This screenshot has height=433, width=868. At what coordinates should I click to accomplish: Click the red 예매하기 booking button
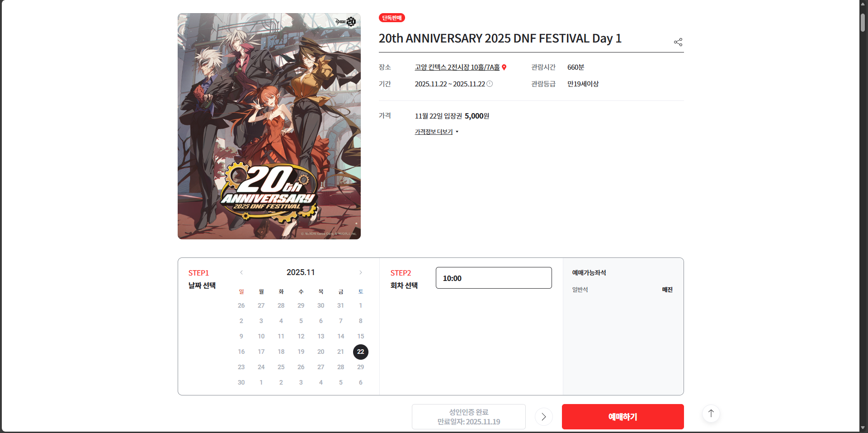point(623,417)
